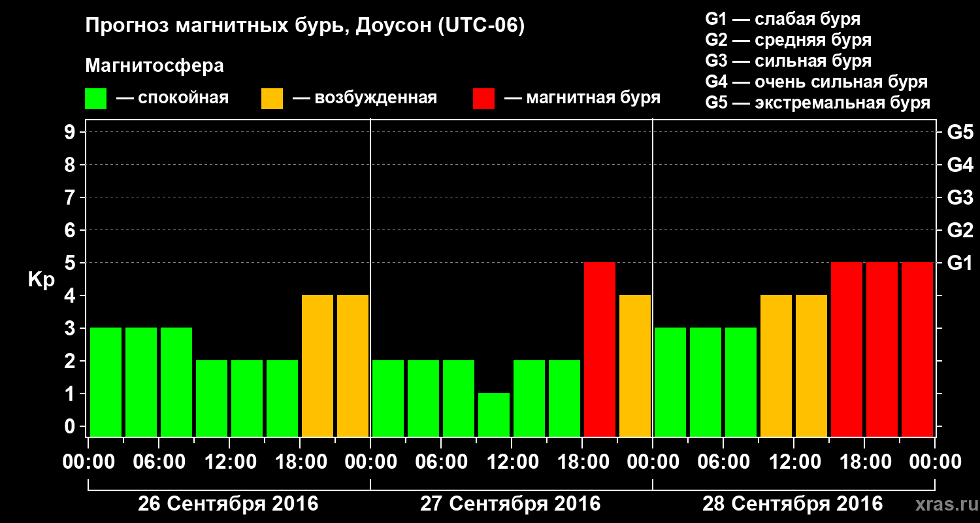Click the 'Kp' axis title
This screenshot has height=523, width=980.
click(41, 280)
